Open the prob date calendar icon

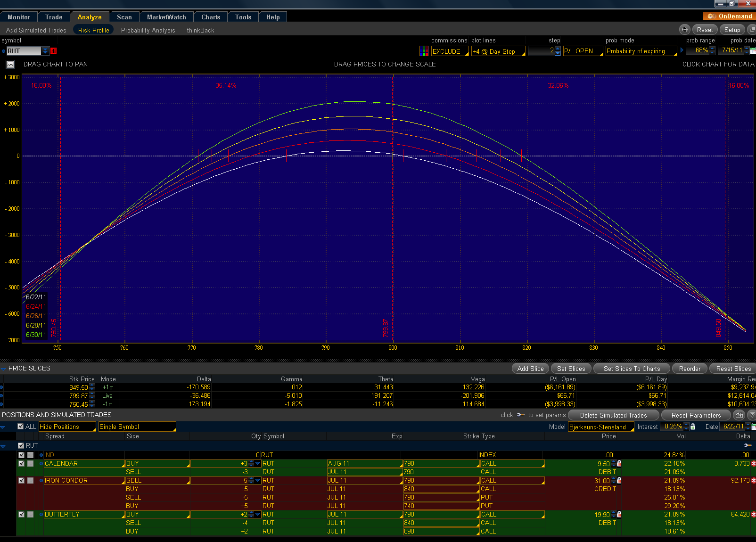(x=753, y=50)
